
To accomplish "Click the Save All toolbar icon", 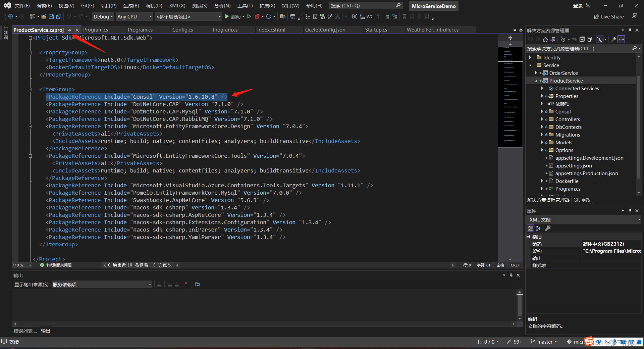I will point(59,16).
